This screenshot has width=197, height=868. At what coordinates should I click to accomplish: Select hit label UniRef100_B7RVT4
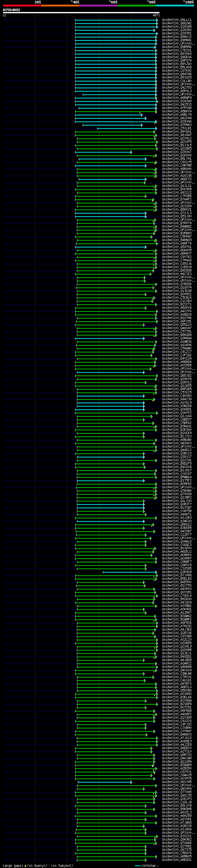coord(176,223)
